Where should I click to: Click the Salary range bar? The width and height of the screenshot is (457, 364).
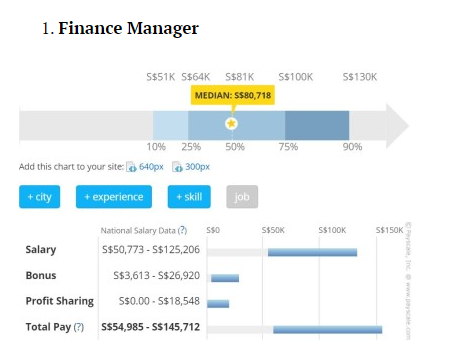(x=312, y=252)
